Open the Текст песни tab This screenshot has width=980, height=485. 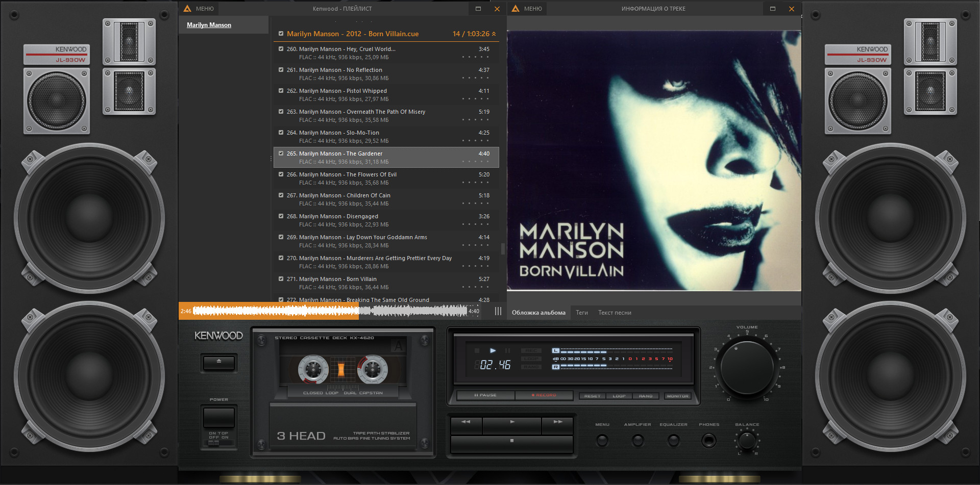pos(615,313)
